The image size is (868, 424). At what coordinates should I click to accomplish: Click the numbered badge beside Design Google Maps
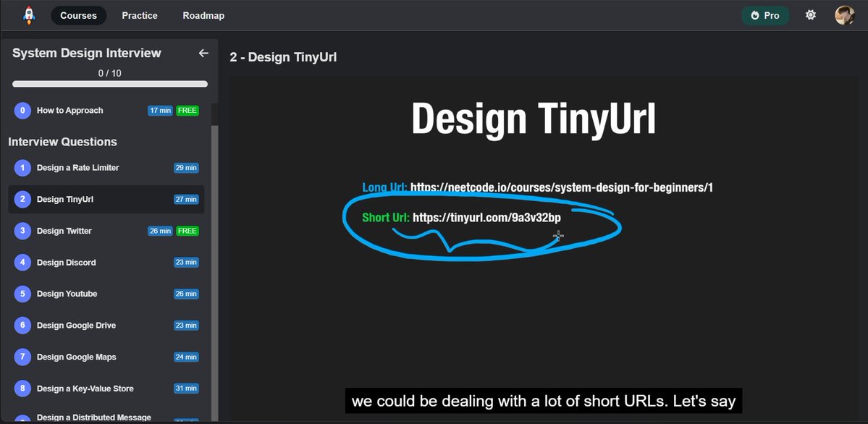click(22, 357)
